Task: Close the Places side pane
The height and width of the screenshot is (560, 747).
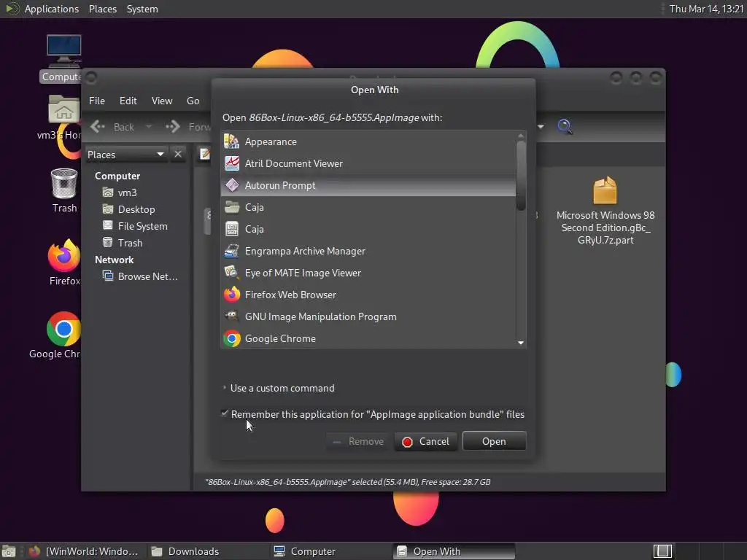Action: point(178,155)
